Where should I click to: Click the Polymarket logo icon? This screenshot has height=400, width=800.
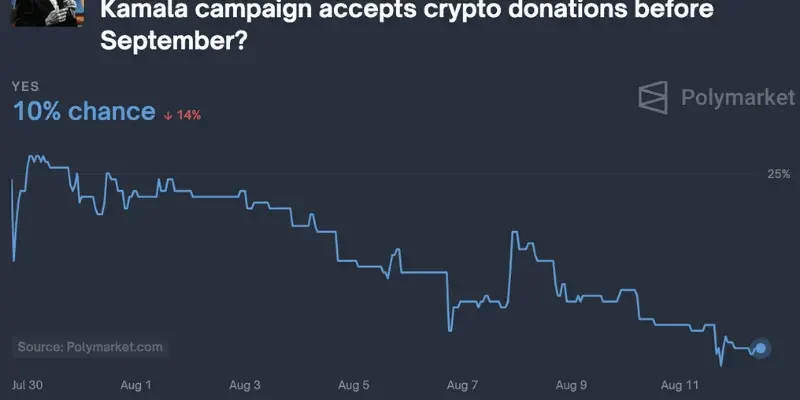pyautogui.click(x=653, y=98)
